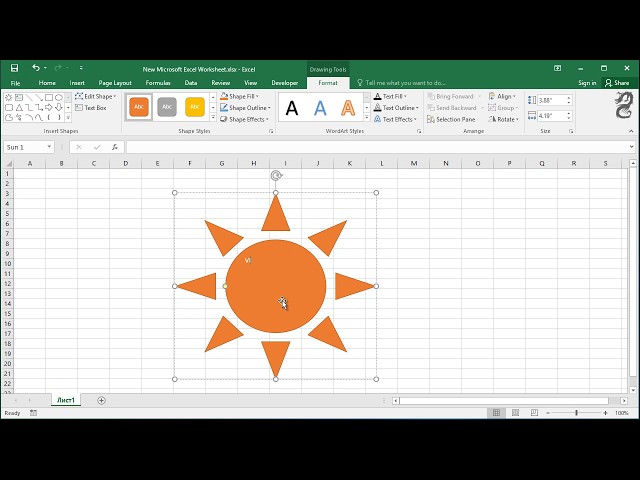Open the Shape Outline dropdown
This screenshot has height=480, width=640.
tap(245, 108)
